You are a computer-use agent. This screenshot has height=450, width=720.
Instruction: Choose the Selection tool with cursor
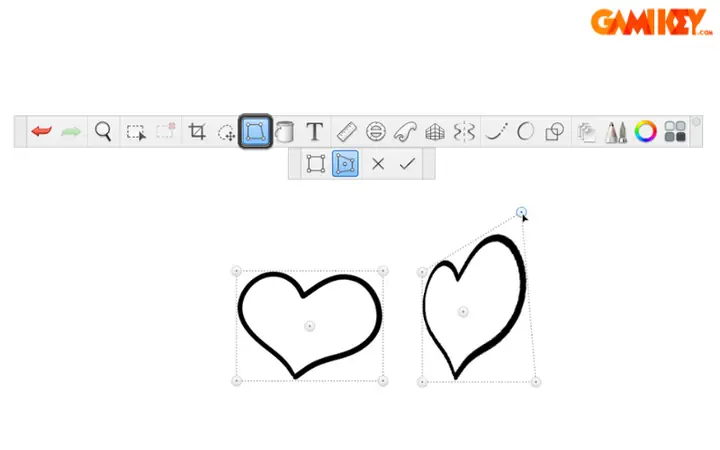(136, 132)
